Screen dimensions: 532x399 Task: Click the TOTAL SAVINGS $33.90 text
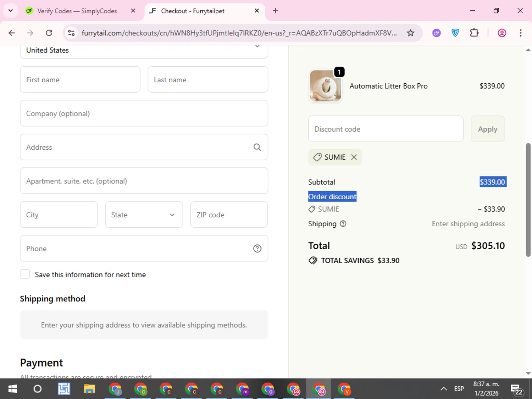360,261
